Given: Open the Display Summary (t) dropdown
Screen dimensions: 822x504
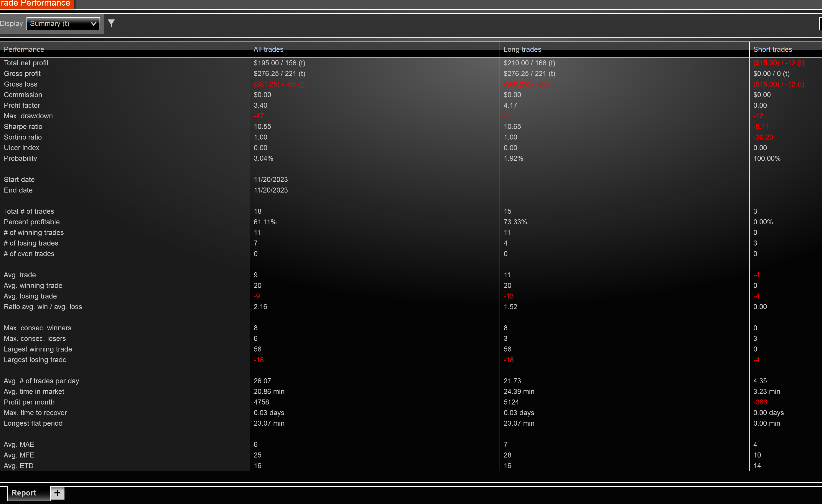Looking at the screenshot, I should tap(63, 24).
